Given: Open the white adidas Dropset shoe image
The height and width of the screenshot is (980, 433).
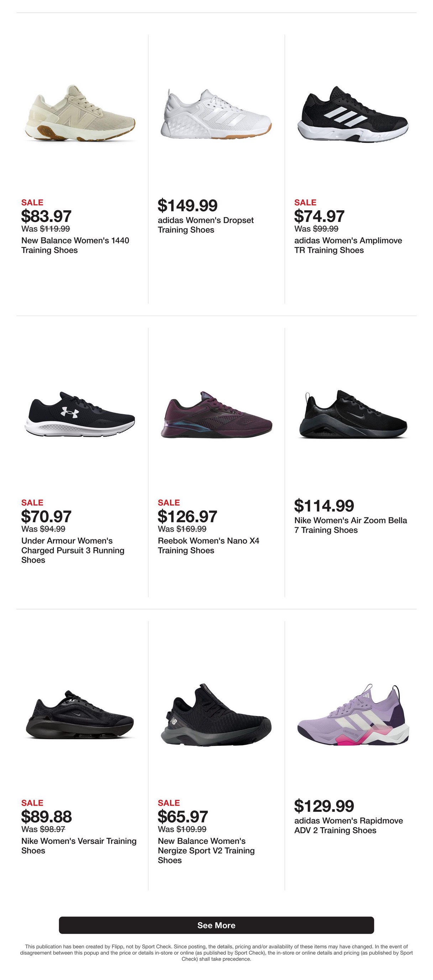Looking at the screenshot, I should click(216, 114).
